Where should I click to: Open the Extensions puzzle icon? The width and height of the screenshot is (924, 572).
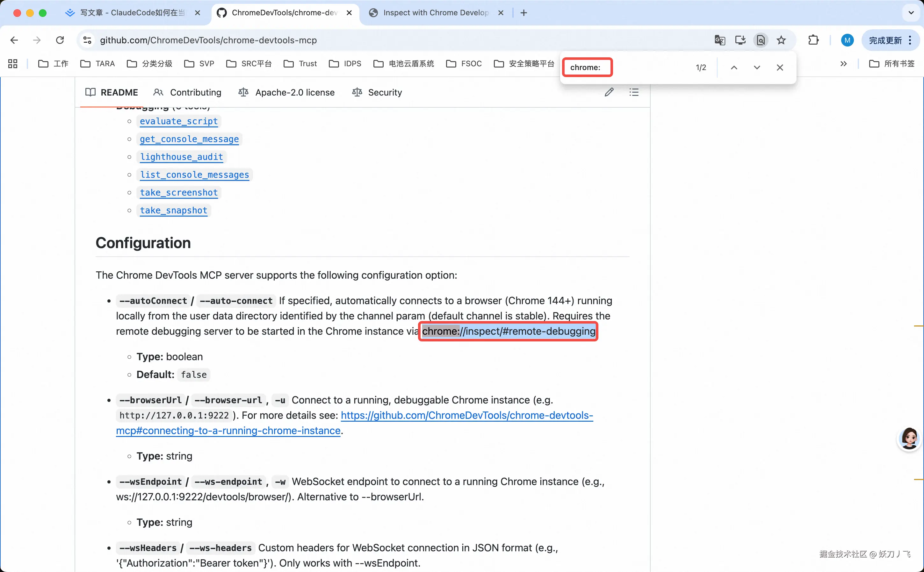813,40
